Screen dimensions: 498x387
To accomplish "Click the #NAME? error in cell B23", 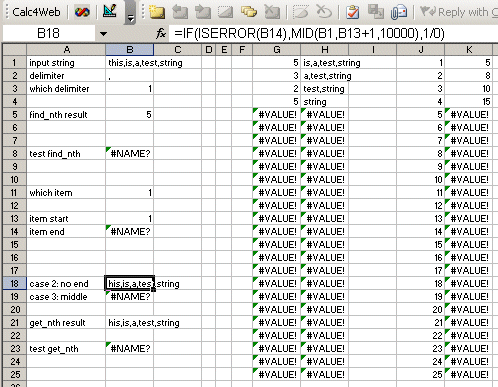I will (130, 349).
